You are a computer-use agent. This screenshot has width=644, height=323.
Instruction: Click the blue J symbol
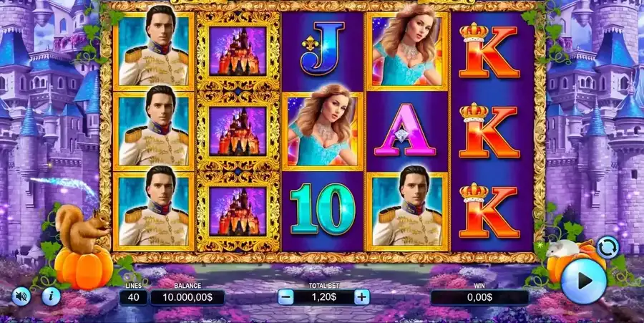(323, 49)
